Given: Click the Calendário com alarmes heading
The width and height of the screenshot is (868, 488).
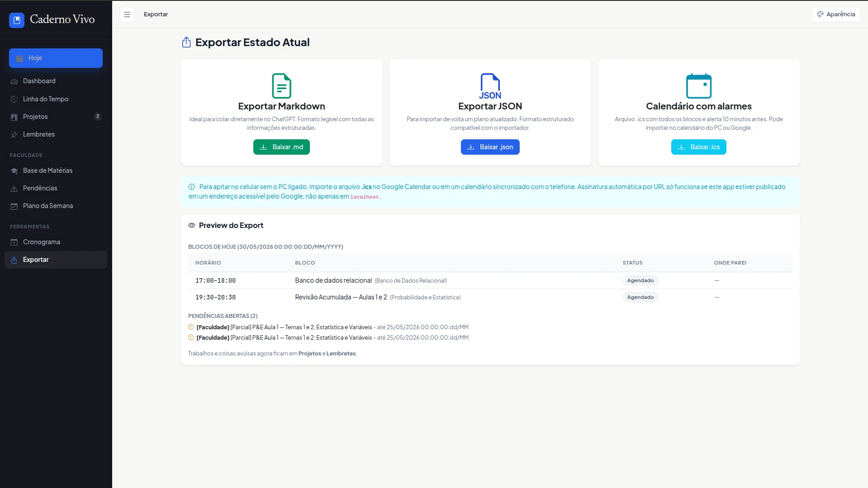Looking at the screenshot, I should pos(698,106).
